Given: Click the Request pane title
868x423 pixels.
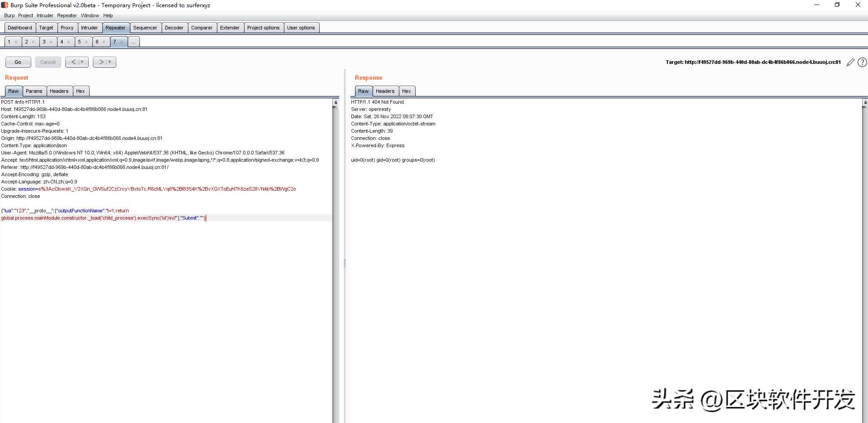Looking at the screenshot, I should coord(17,77).
